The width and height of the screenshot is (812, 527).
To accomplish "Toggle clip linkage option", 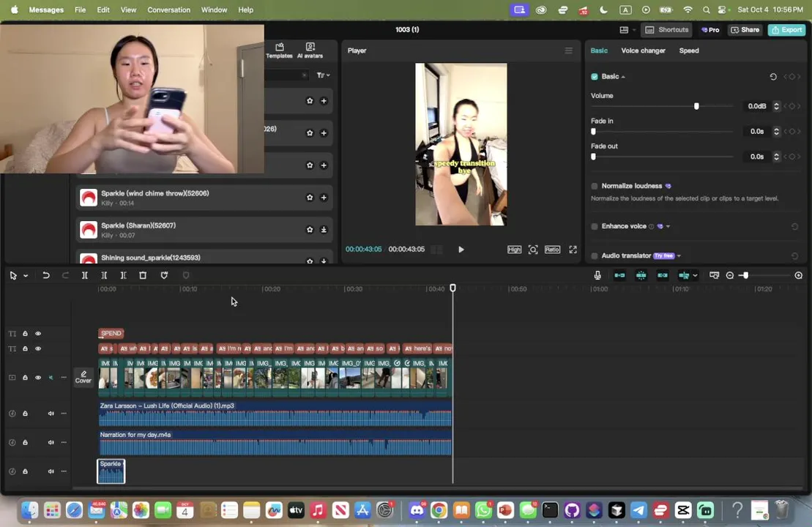I will click(663, 275).
